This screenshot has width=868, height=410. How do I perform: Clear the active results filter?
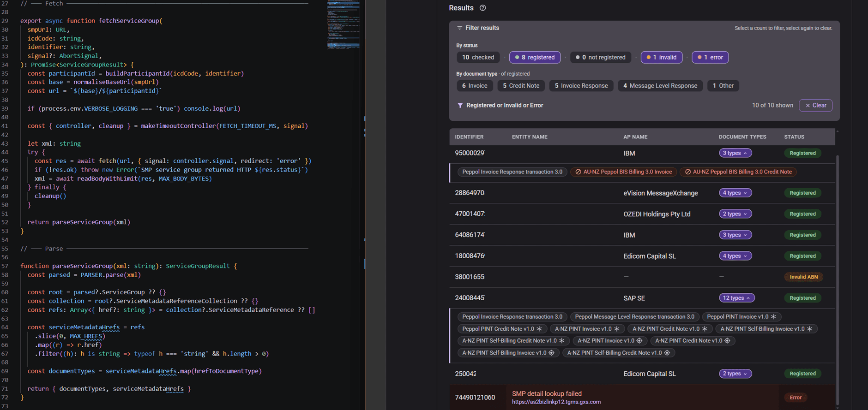point(816,106)
